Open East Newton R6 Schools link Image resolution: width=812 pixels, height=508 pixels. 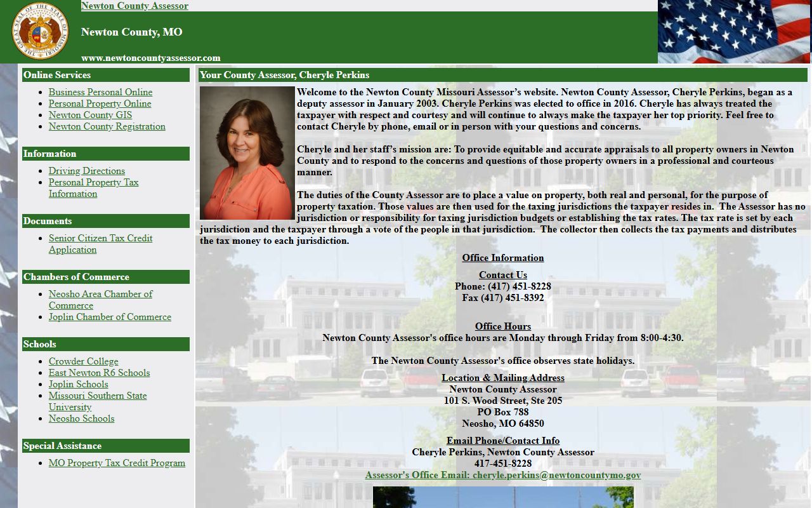99,373
